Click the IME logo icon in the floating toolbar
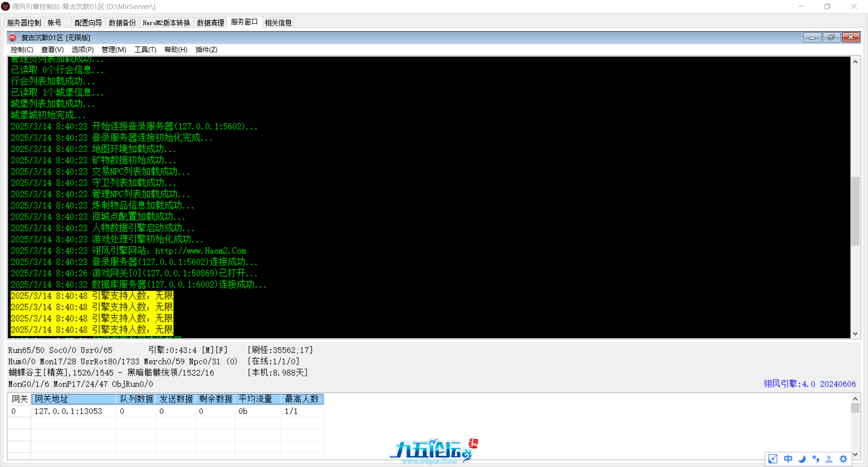Viewport: 868px width, 467px height. pyautogui.click(x=773, y=459)
